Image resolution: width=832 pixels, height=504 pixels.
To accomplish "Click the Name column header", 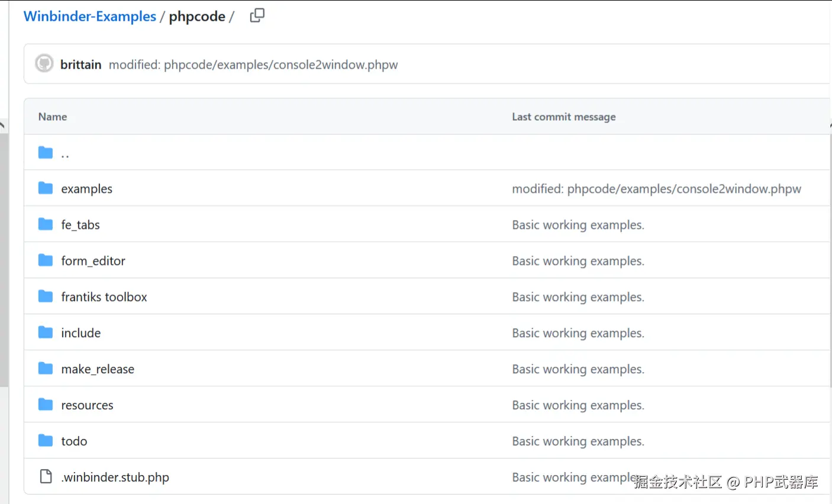I will coord(53,117).
